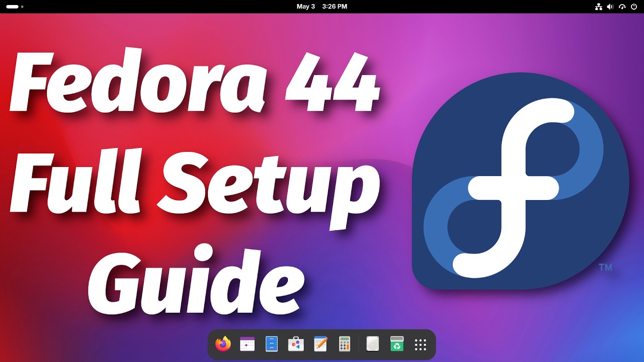644x362 pixels.
Task: Open the Files manager from dock
Action: (272, 344)
